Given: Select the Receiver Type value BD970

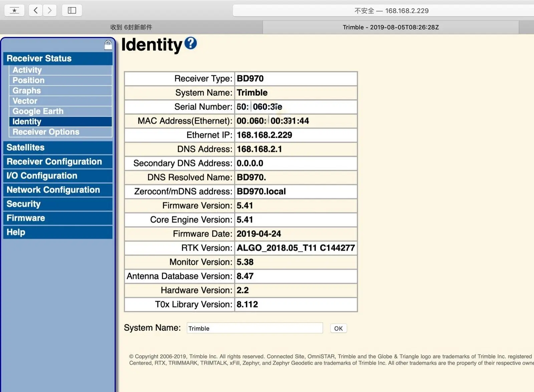Looking at the screenshot, I should coord(250,79).
